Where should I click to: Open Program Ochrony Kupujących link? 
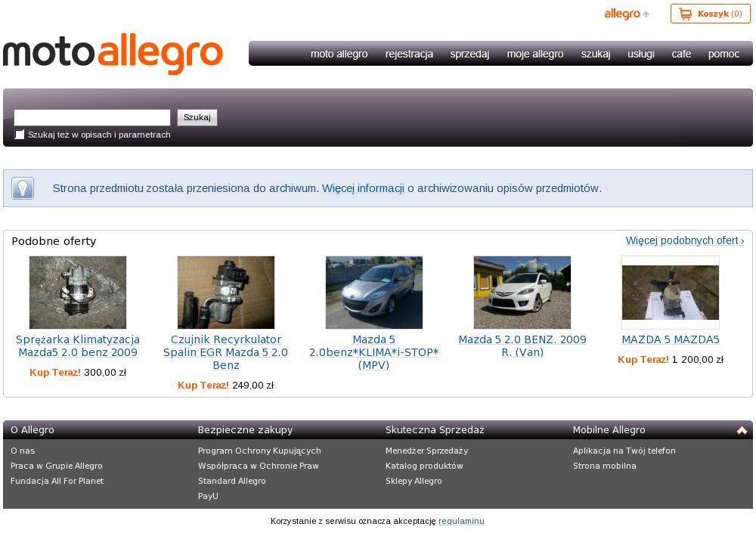[x=259, y=451]
